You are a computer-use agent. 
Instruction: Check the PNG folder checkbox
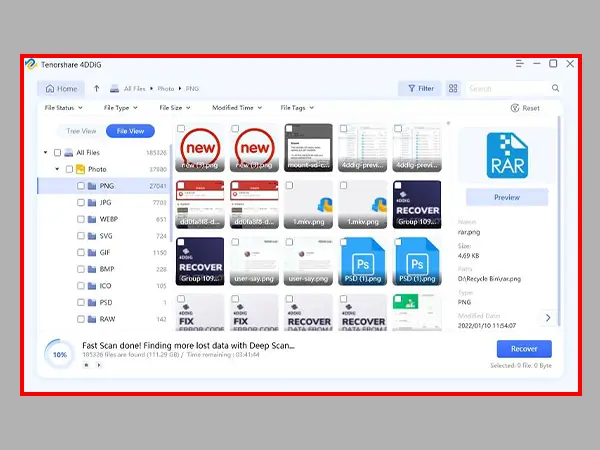[x=81, y=186]
